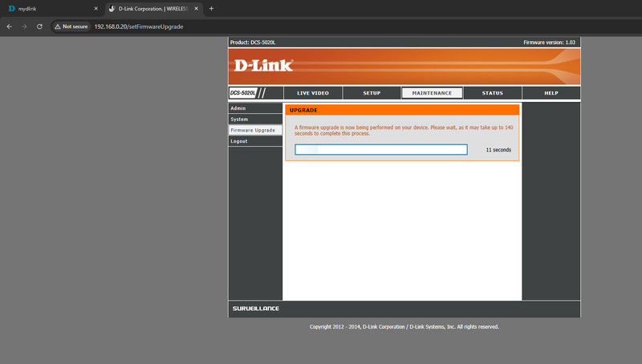Click 'Product: DCS-5020L' text
The width and height of the screenshot is (642, 364).
point(253,42)
